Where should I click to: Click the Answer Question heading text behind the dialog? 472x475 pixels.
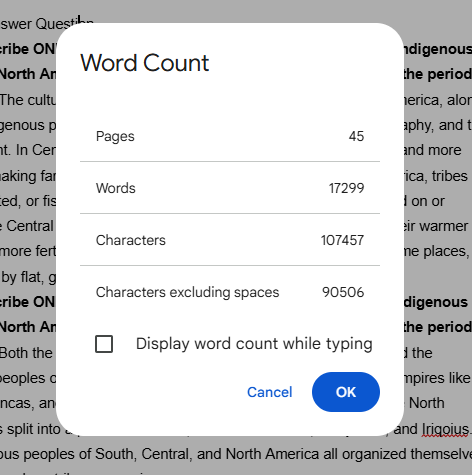(x=47, y=24)
